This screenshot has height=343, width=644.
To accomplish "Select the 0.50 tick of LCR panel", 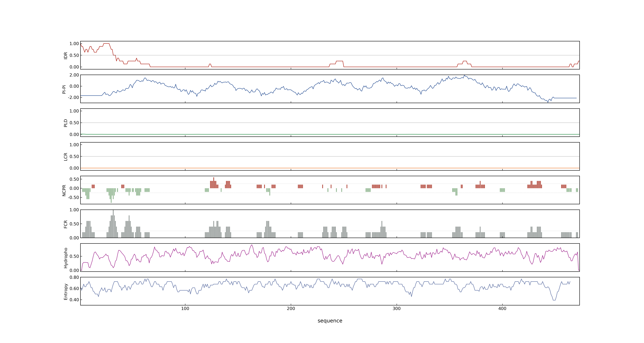I will [x=74, y=157].
